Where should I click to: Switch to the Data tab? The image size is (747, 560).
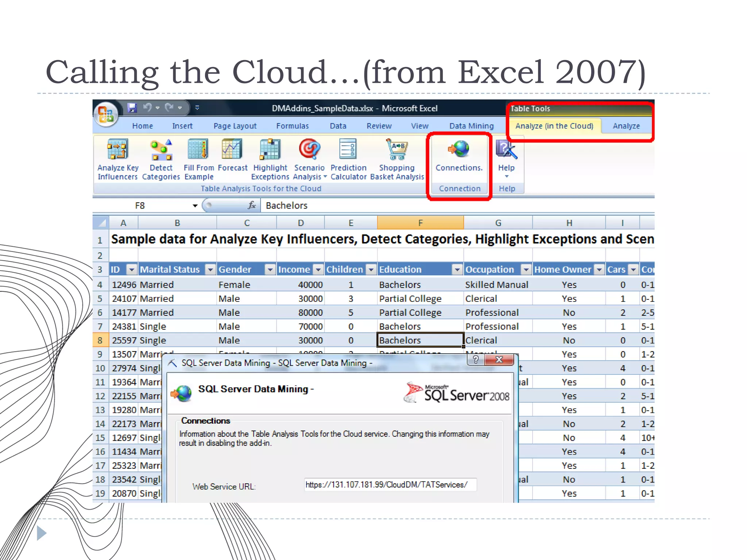click(338, 126)
